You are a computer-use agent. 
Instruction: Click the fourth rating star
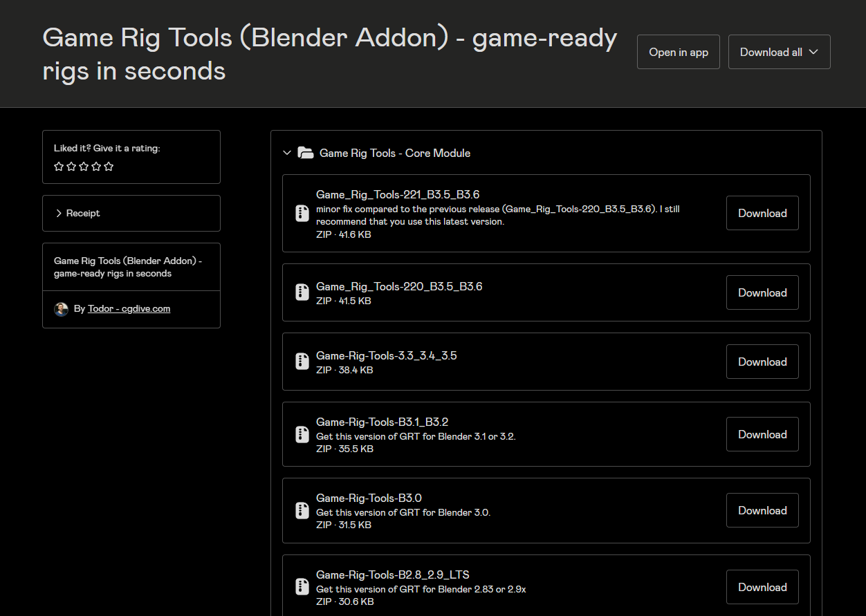(96, 167)
